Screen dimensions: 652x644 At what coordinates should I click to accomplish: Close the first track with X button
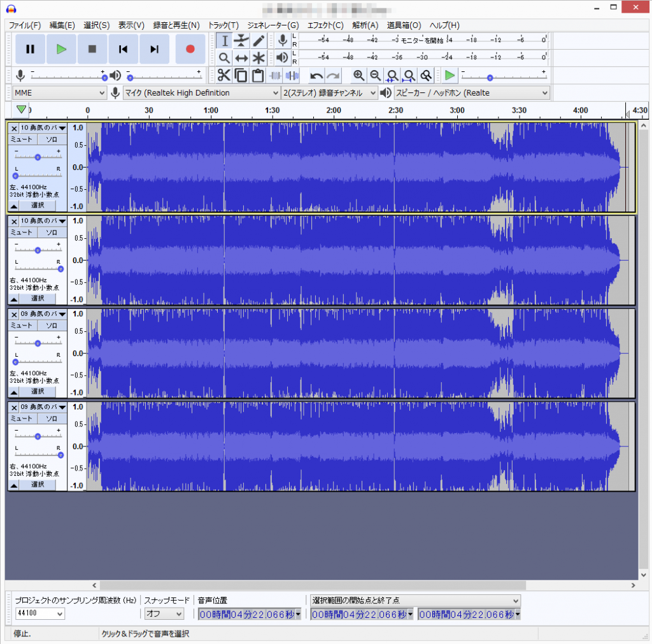14,128
